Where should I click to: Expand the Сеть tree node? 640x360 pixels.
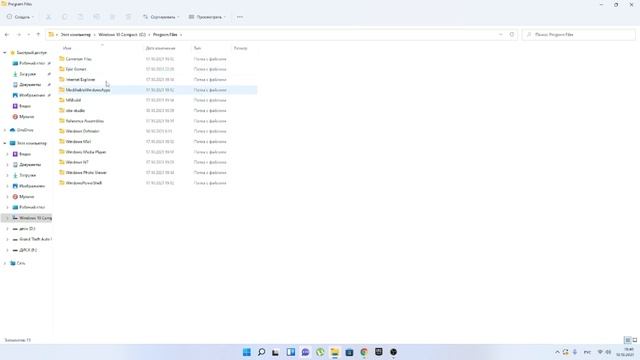[5, 263]
